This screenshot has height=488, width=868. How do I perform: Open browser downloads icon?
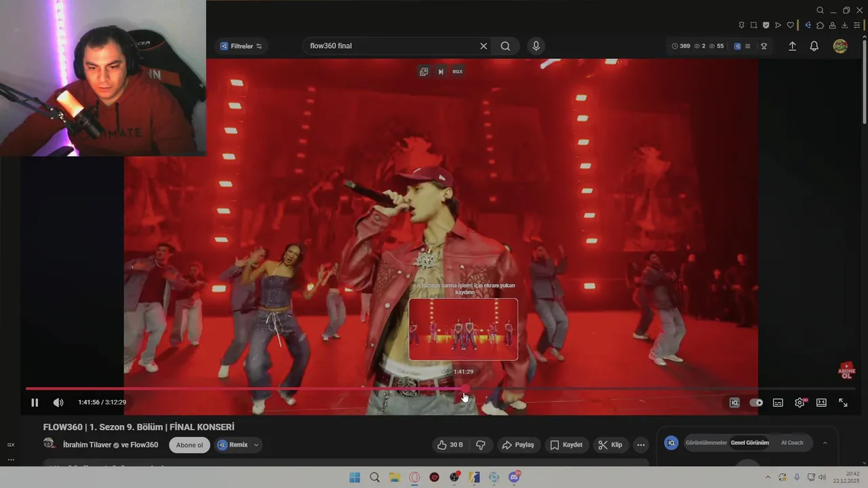pyautogui.click(x=845, y=25)
